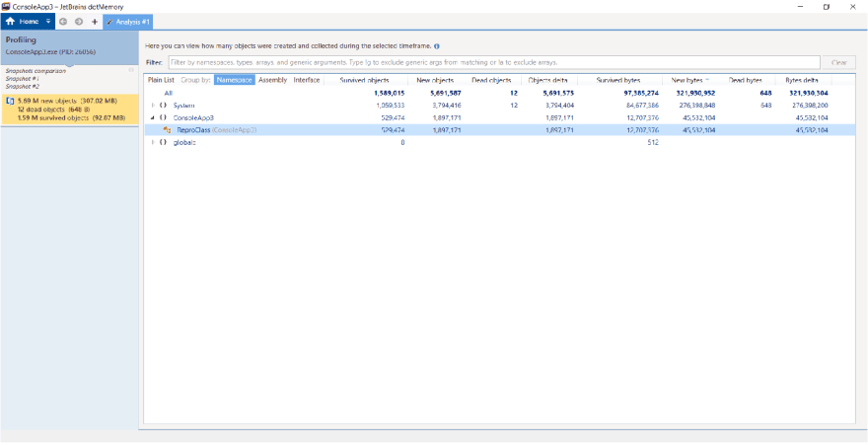Screen dimensions: 868x446
Task: Click the System namespace braces icon
Action: (x=164, y=106)
